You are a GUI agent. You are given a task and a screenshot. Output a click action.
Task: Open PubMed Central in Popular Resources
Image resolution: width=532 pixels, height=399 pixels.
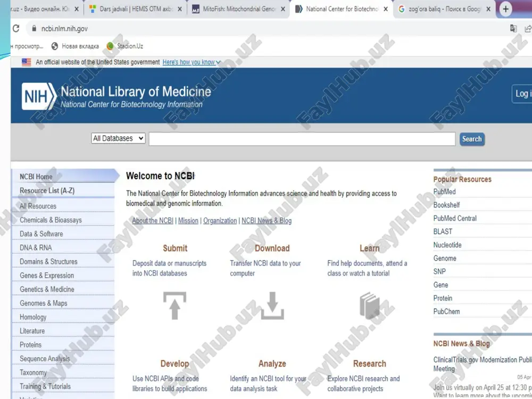(x=455, y=218)
